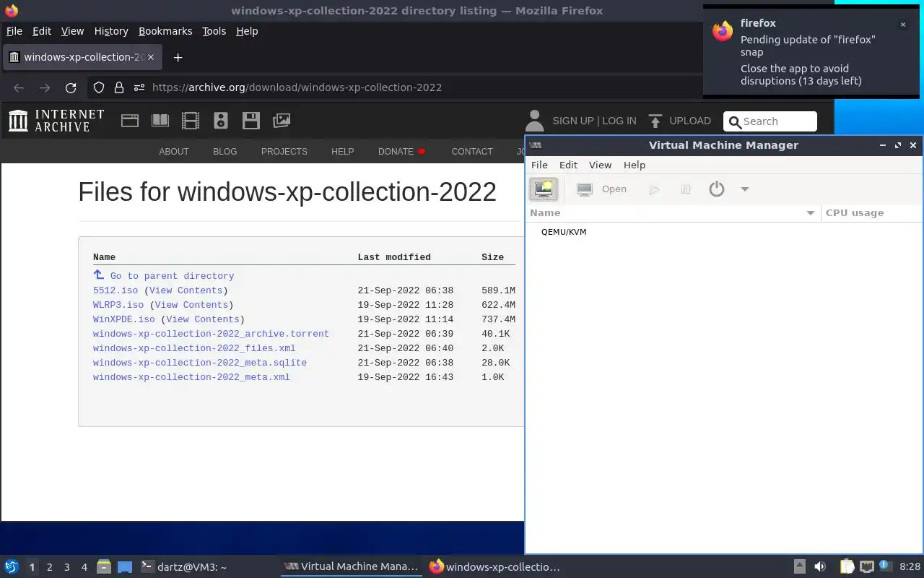Open Firefox History menu

(x=111, y=31)
